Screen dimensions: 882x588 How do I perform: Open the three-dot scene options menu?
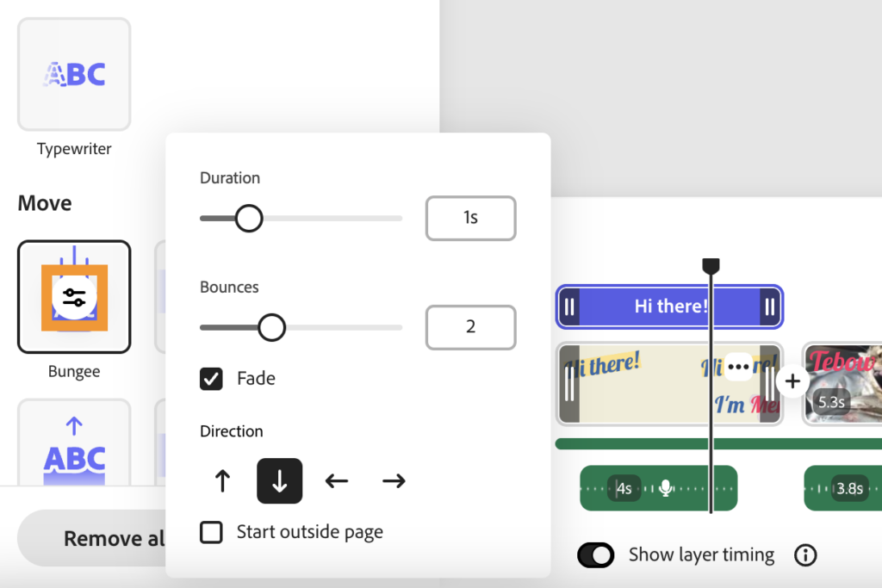(738, 367)
